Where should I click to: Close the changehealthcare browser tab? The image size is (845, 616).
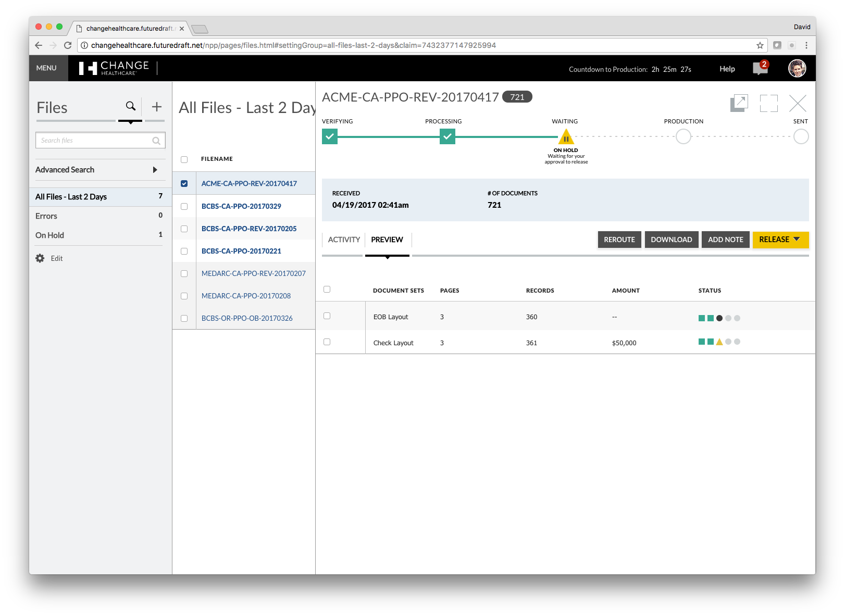[182, 29]
